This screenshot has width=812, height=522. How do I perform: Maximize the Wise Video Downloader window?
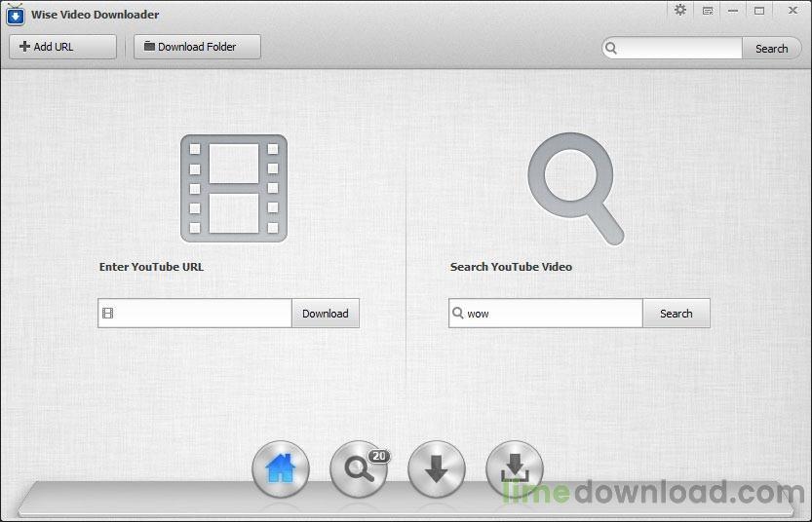pos(759,11)
